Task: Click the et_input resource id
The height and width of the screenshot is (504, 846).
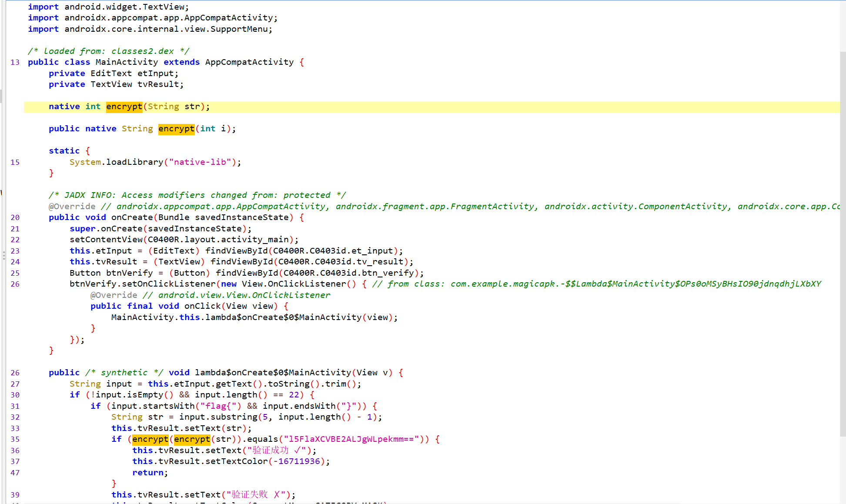Action: pos(372,251)
